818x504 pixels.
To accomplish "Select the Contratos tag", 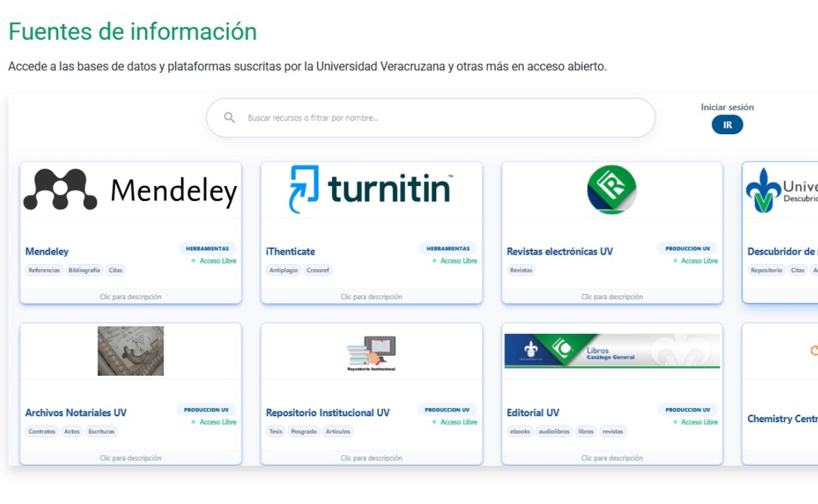I will [42, 432].
